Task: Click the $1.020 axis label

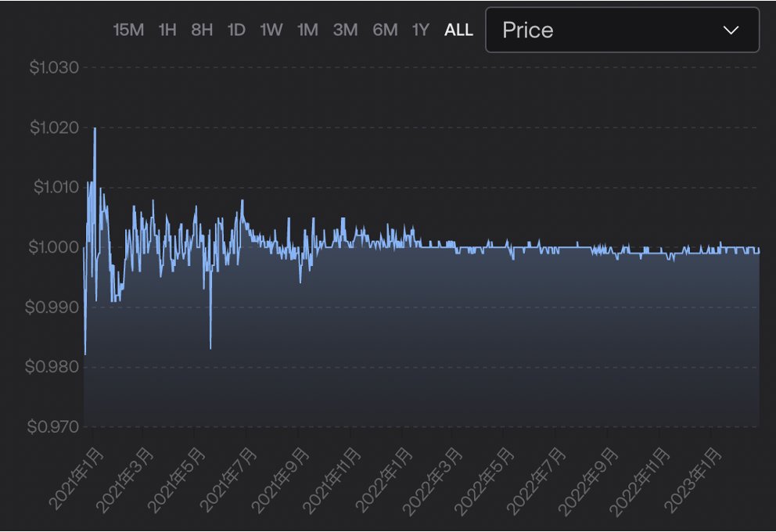Action: coord(54,128)
